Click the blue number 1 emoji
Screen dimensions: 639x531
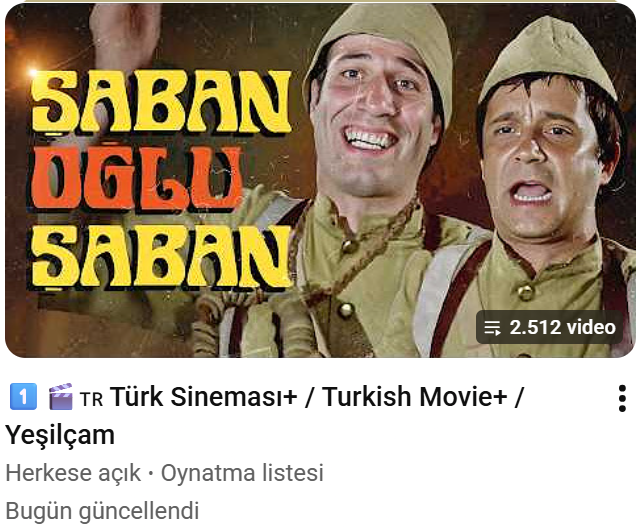[x=23, y=397]
